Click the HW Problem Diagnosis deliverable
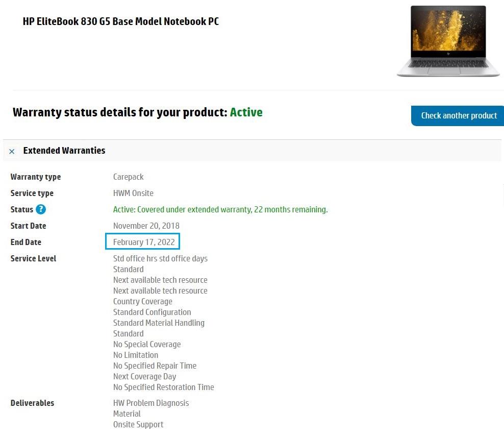 tap(151, 403)
